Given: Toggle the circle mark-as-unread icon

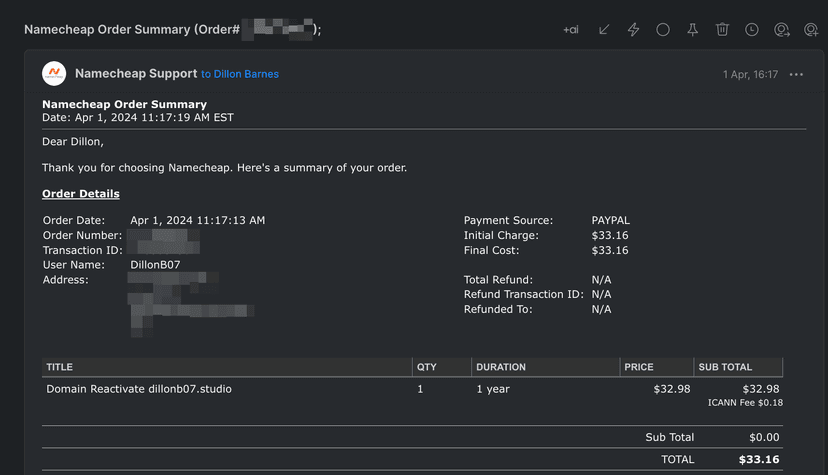Looking at the screenshot, I should (663, 30).
